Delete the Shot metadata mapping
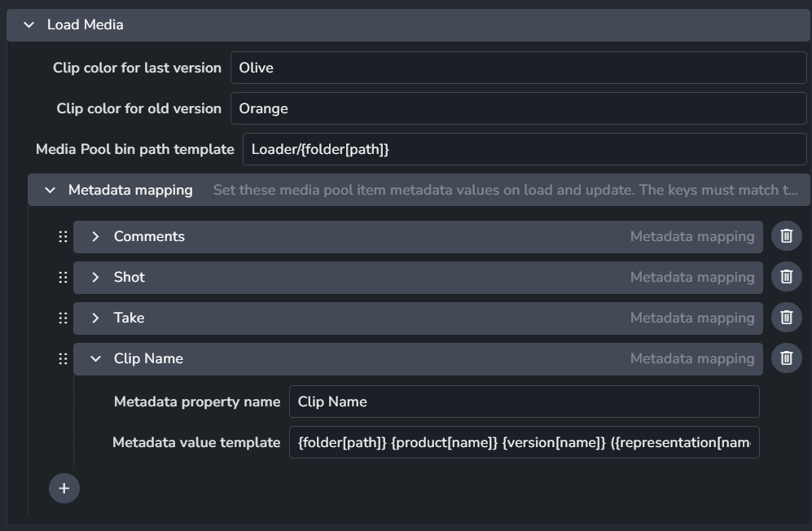Screen dimensions: 812x531 pos(786,277)
